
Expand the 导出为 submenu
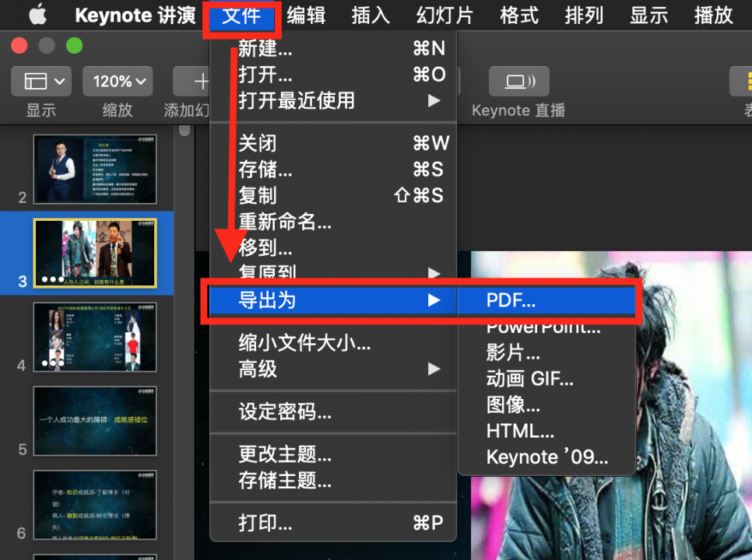(333, 300)
